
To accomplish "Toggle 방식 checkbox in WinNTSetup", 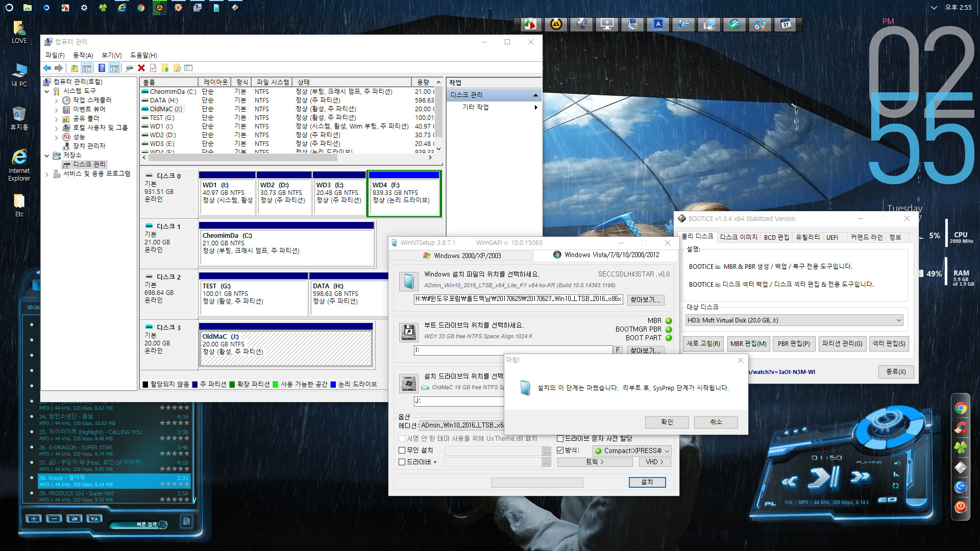I will 560,450.
